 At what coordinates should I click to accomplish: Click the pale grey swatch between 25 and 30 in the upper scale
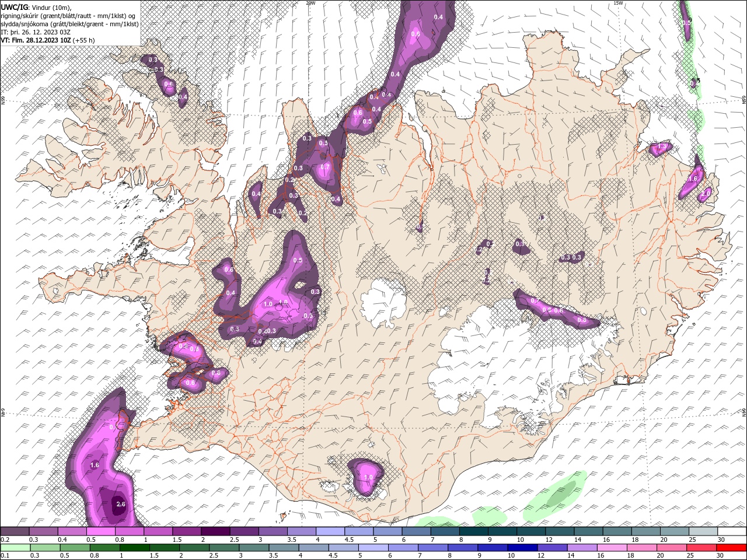[703, 531]
